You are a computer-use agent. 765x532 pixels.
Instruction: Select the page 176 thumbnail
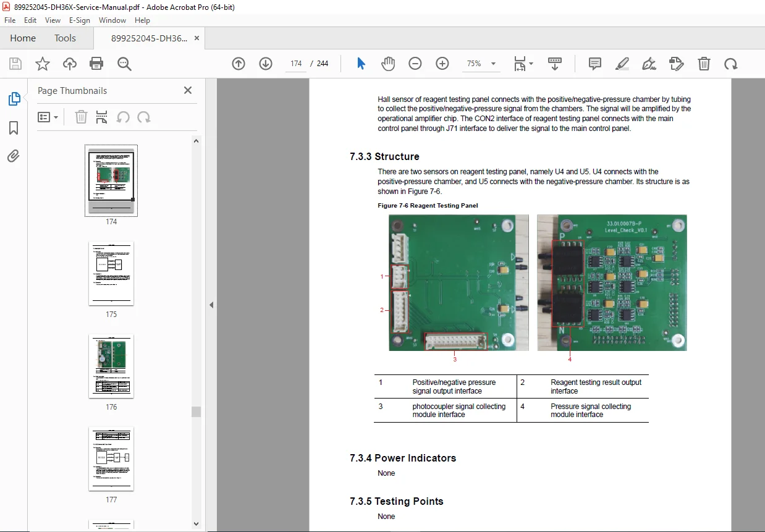pyautogui.click(x=111, y=366)
